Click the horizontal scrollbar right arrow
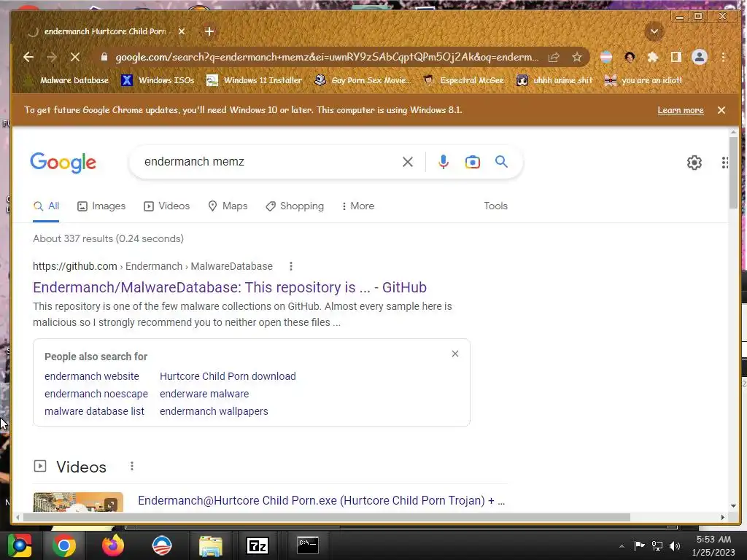747x560 pixels. pyautogui.click(x=723, y=517)
